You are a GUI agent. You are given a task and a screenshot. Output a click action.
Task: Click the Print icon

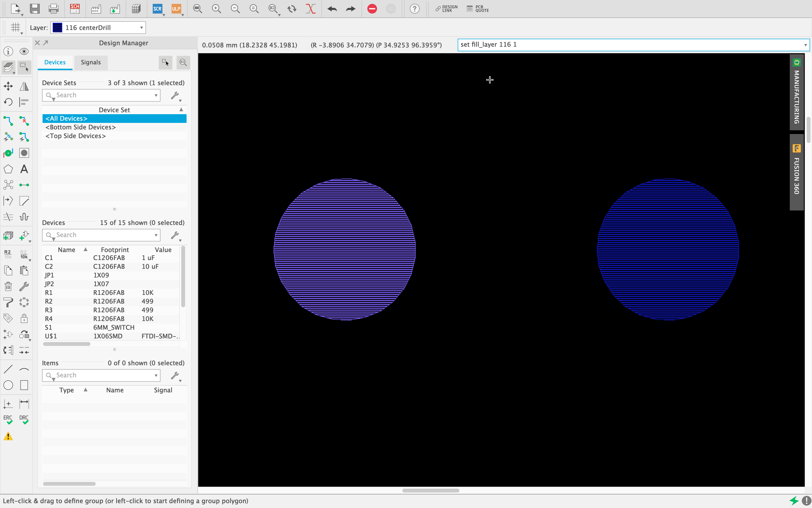[53, 9]
